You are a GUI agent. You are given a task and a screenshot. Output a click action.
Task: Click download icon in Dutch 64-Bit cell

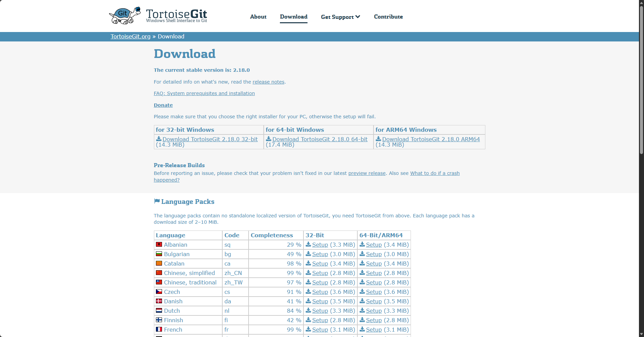[x=362, y=310]
